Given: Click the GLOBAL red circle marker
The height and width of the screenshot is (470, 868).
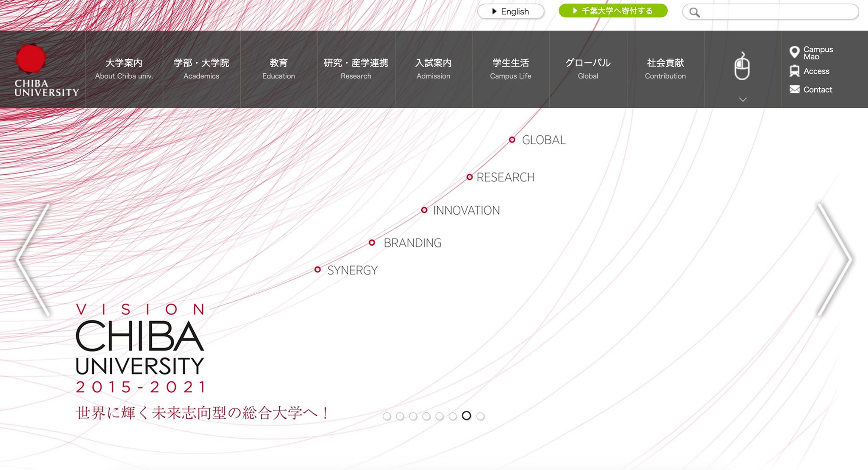Looking at the screenshot, I should tap(512, 140).
